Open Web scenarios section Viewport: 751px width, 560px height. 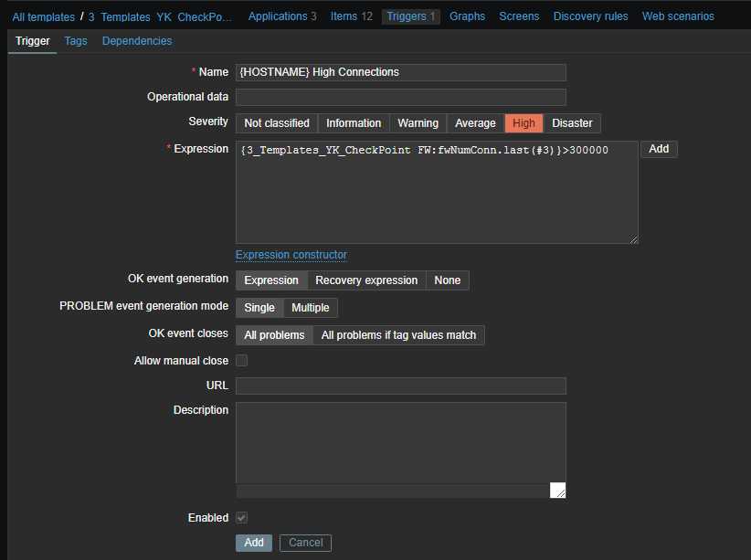pos(678,16)
